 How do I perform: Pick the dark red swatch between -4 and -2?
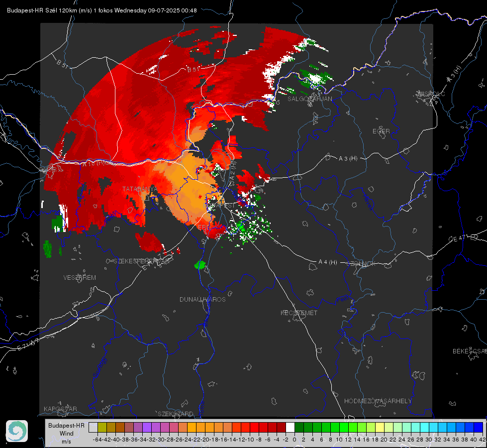(x=281, y=428)
